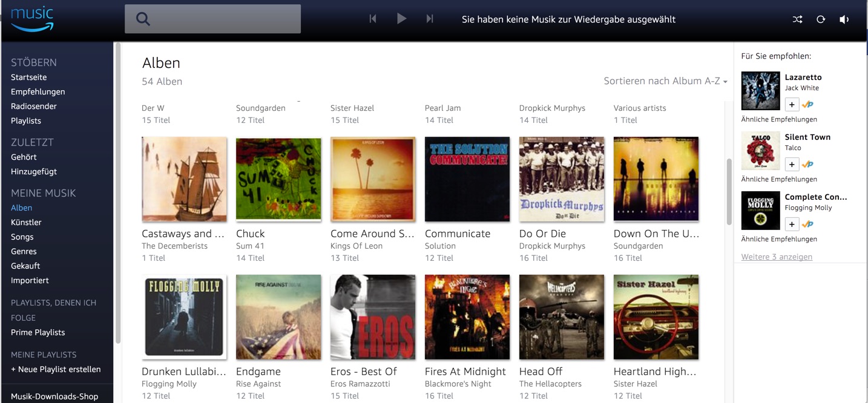This screenshot has width=868, height=403.
Task: Start playback with the play button
Action: tap(401, 19)
